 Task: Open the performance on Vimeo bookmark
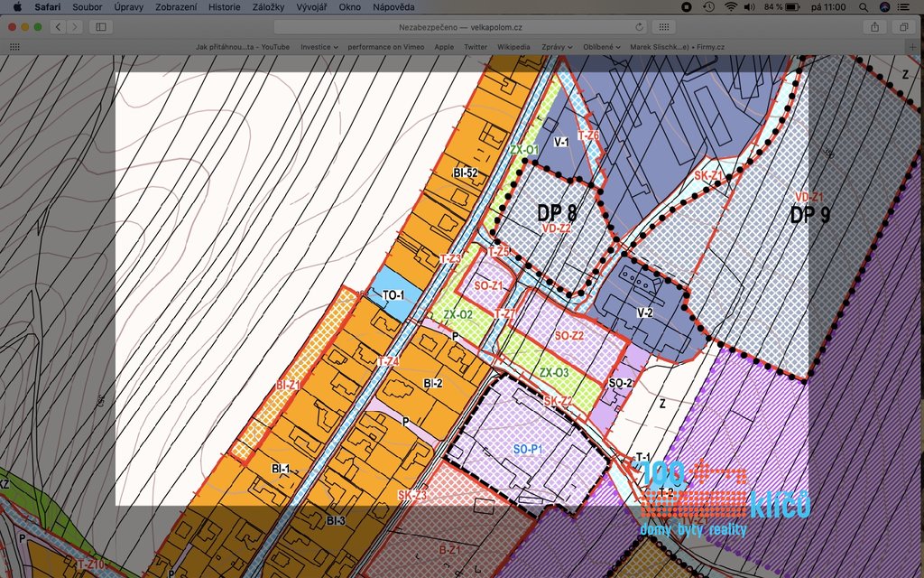tap(386, 47)
